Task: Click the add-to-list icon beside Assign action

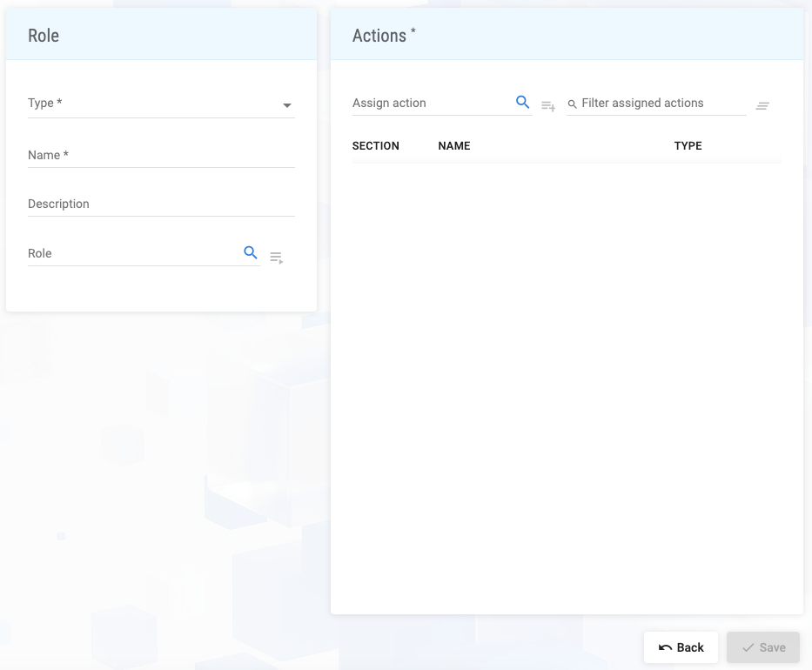Action: click(x=548, y=106)
